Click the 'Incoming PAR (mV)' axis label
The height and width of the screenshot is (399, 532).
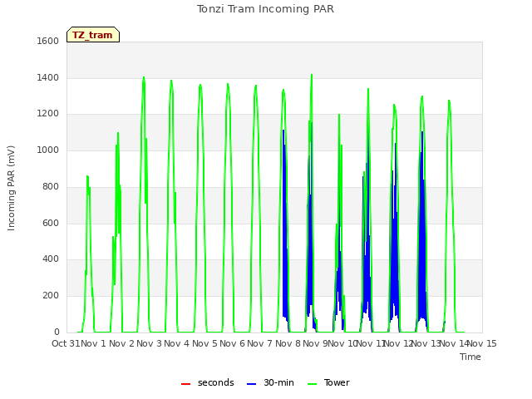pyautogui.click(x=11, y=189)
